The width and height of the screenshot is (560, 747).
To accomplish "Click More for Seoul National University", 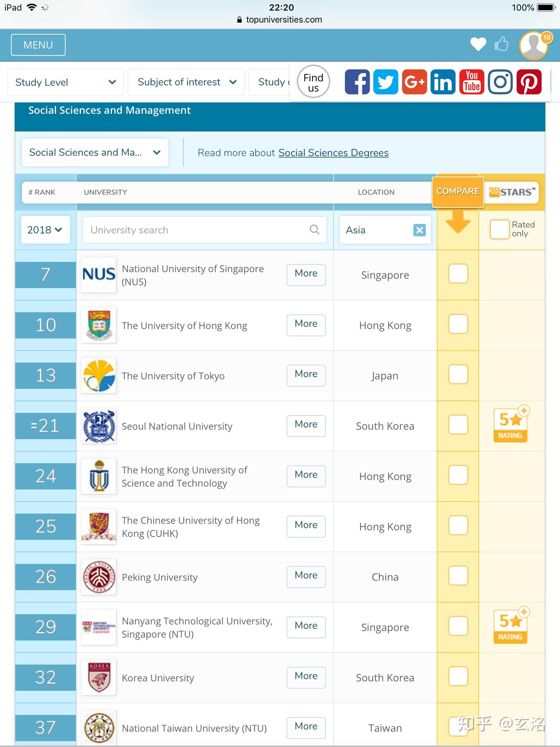I will 306,426.
